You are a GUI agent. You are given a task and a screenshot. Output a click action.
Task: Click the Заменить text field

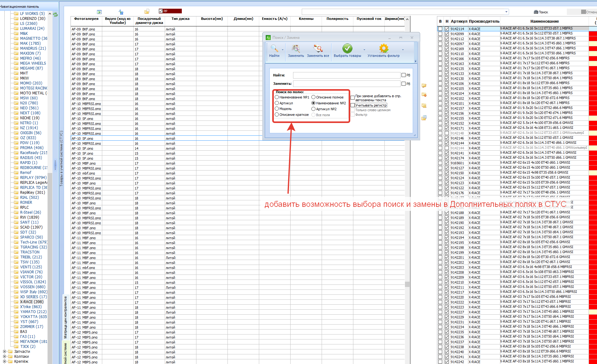347,84
